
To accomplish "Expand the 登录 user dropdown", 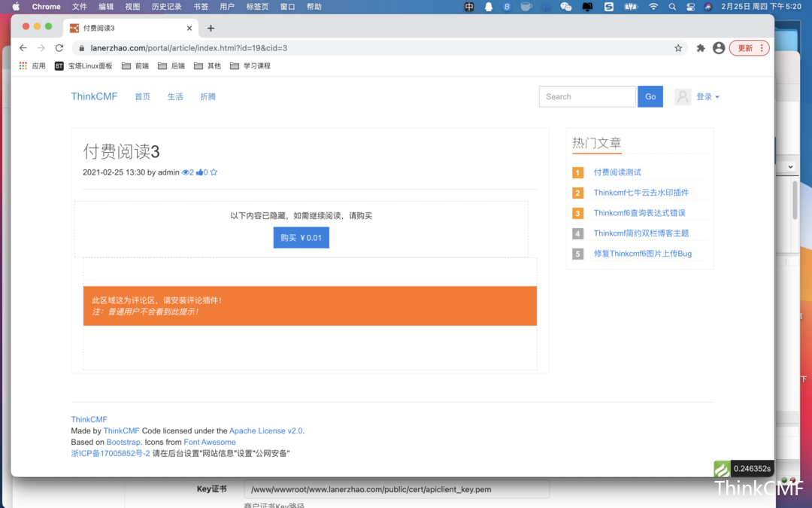I will click(x=707, y=97).
